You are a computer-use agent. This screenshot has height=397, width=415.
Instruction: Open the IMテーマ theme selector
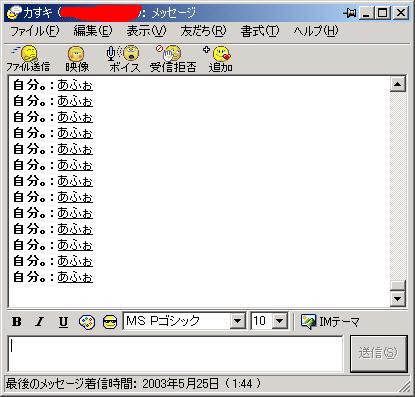330,322
